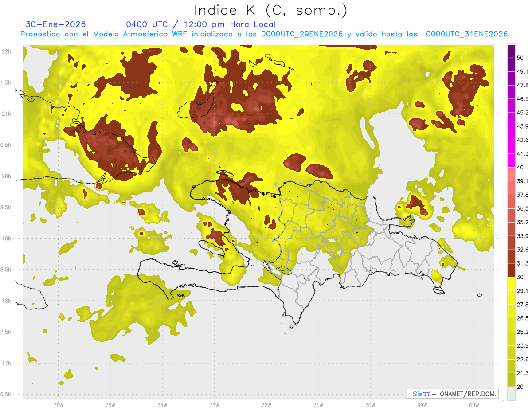Click longitude label '76W'

(58, 405)
